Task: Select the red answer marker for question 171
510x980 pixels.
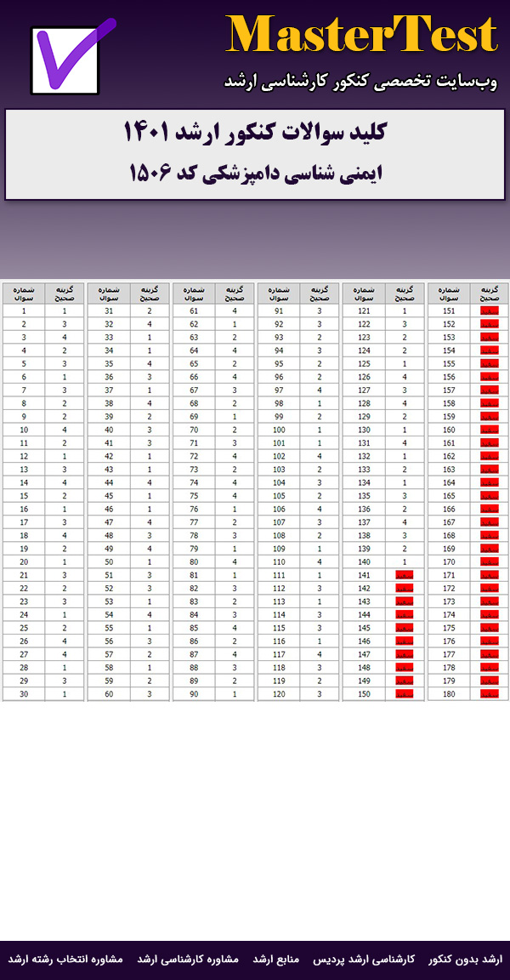Action: [x=490, y=575]
